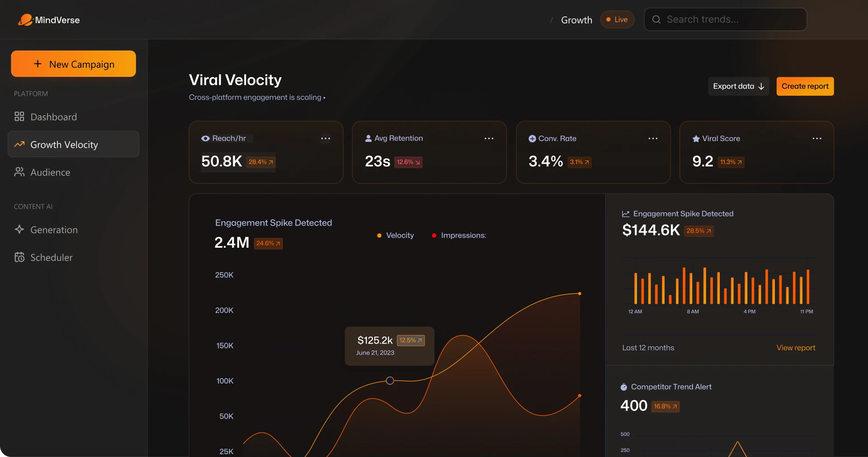Click the MindVerse planet logo icon
The image size is (868, 457).
pos(25,20)
